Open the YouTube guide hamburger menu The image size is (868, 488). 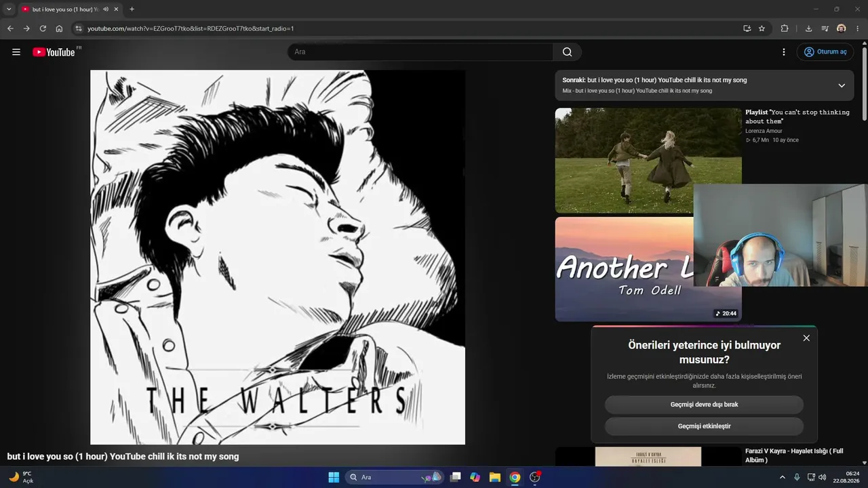16,52
